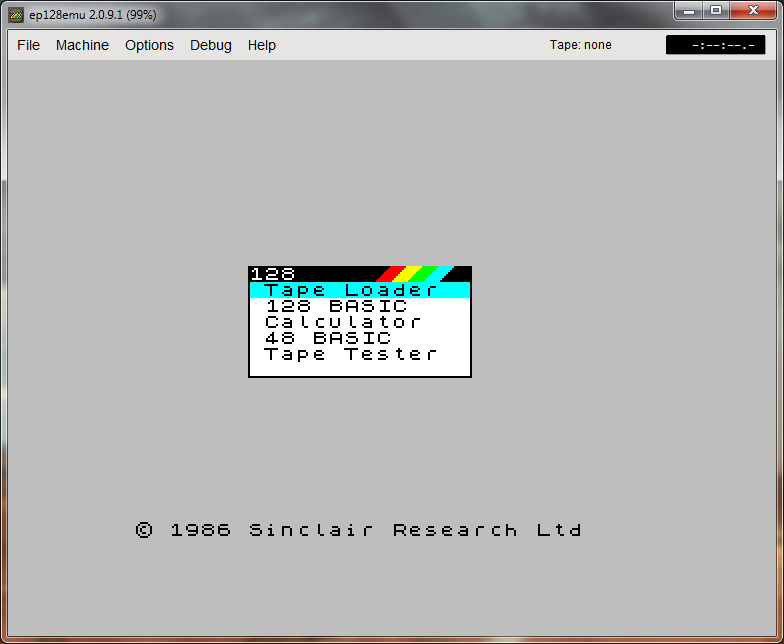
Task: Click the tape counter time display
Action: (x=716, y=45)
